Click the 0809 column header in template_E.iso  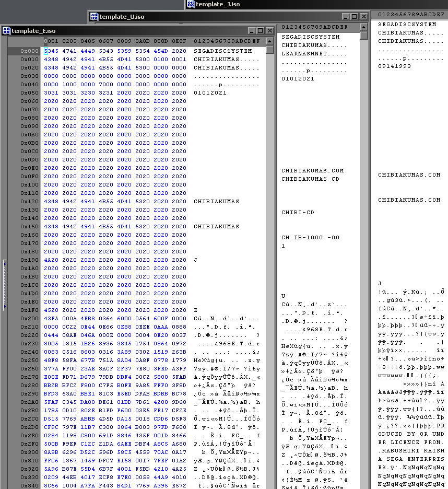pyautogui.click(x=124, y=41)
